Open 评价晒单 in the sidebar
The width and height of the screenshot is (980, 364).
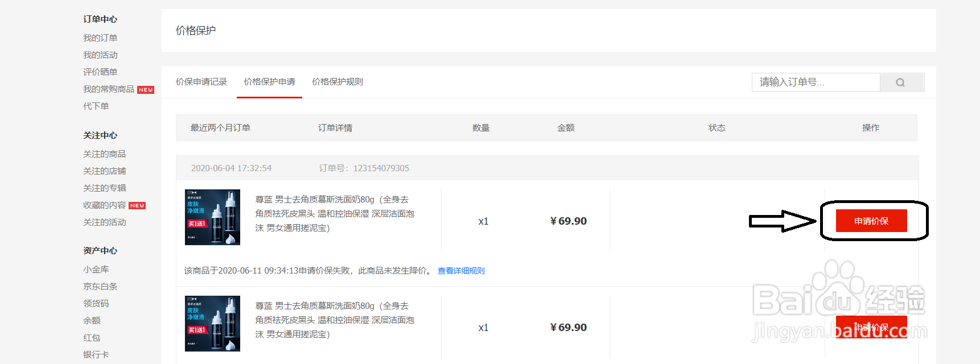(x=100, y=72)
